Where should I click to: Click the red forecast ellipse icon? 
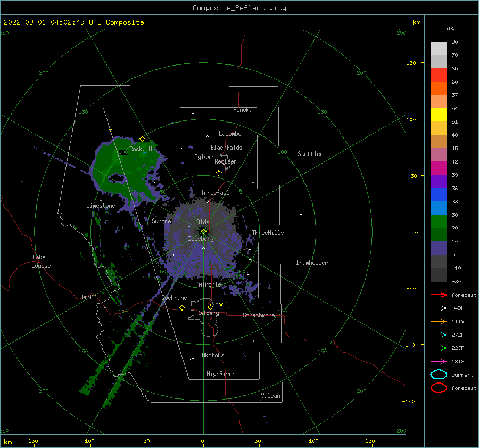(439, 388)
